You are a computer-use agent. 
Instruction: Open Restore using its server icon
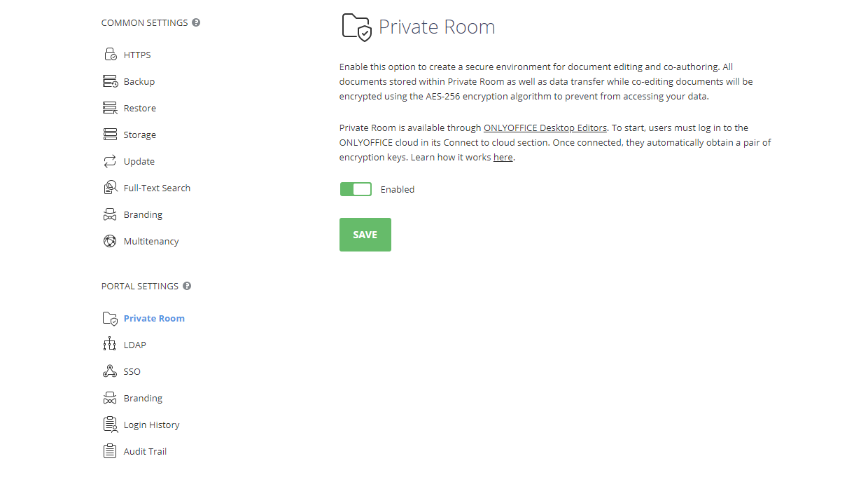point(110,107)
